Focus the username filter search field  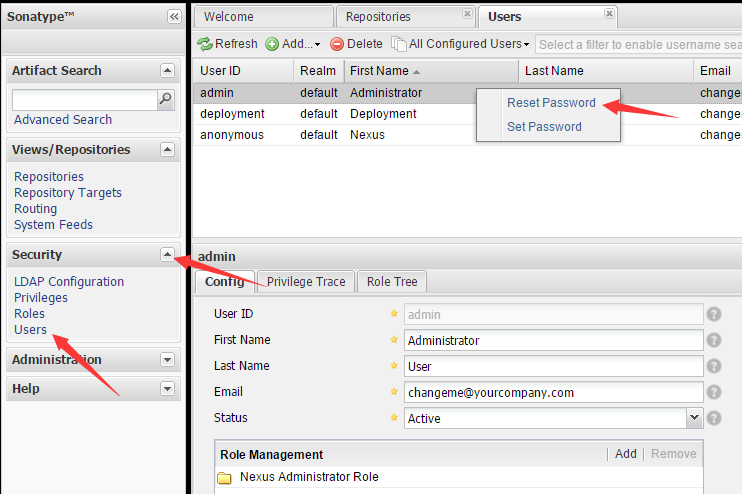coord(639,44)
